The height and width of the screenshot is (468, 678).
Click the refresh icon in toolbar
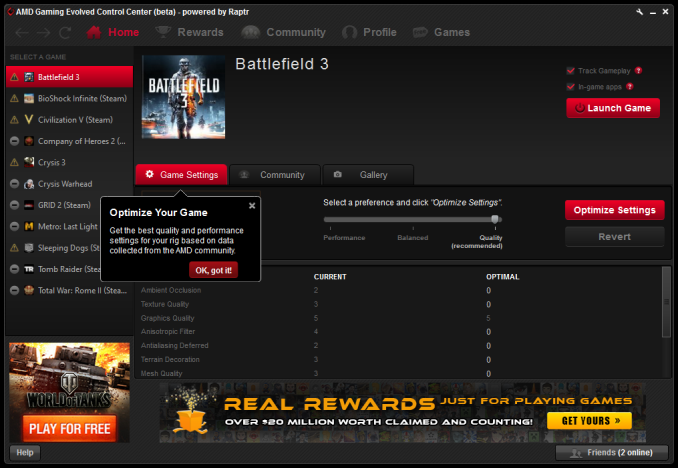coord(65,32)
